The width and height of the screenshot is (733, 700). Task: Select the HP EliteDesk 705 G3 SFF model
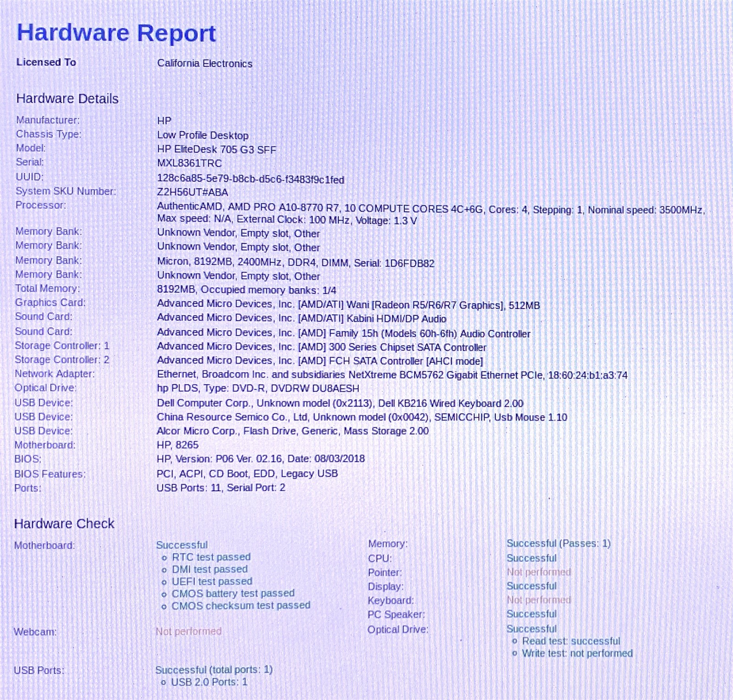click(x=217, y=149)
